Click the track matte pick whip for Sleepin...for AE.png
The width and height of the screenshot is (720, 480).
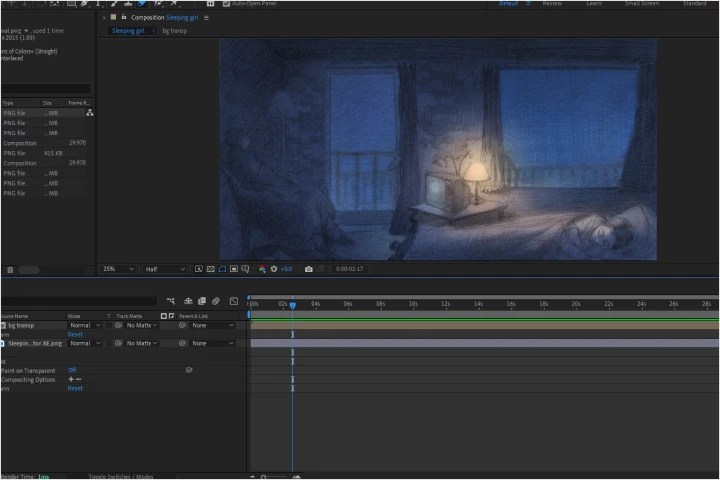tap(118, 343)
